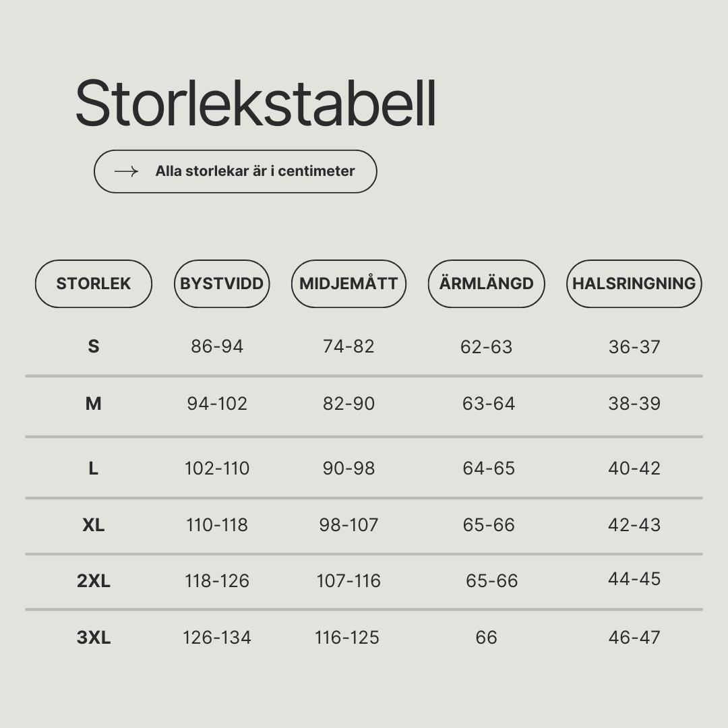Select the HALSRINGNING column header
The image size is (728, 728).
click(x=634, y=284)
